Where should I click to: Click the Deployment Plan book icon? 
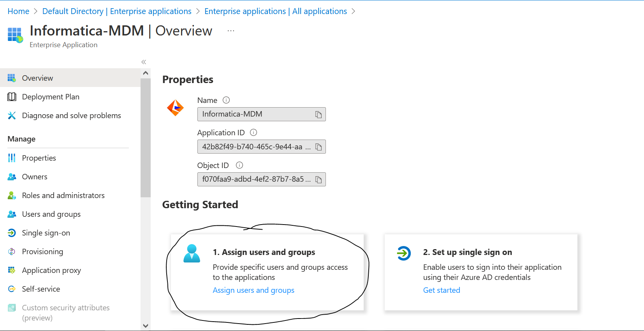[x=12, y=97]
